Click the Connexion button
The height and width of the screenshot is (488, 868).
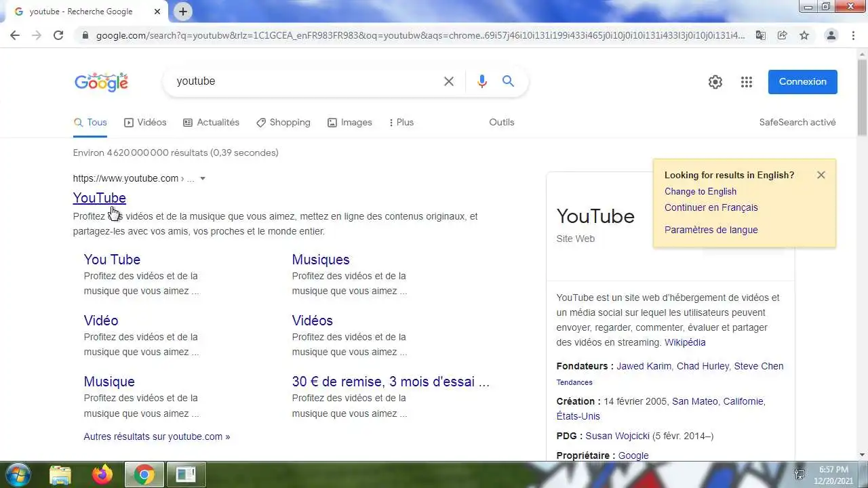coord(803,81)
